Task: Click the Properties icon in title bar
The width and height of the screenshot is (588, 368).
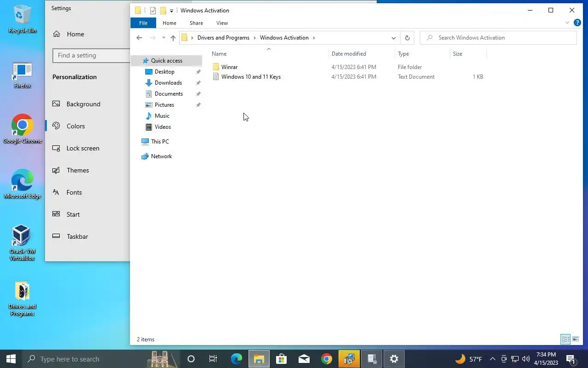Action: 153,10
